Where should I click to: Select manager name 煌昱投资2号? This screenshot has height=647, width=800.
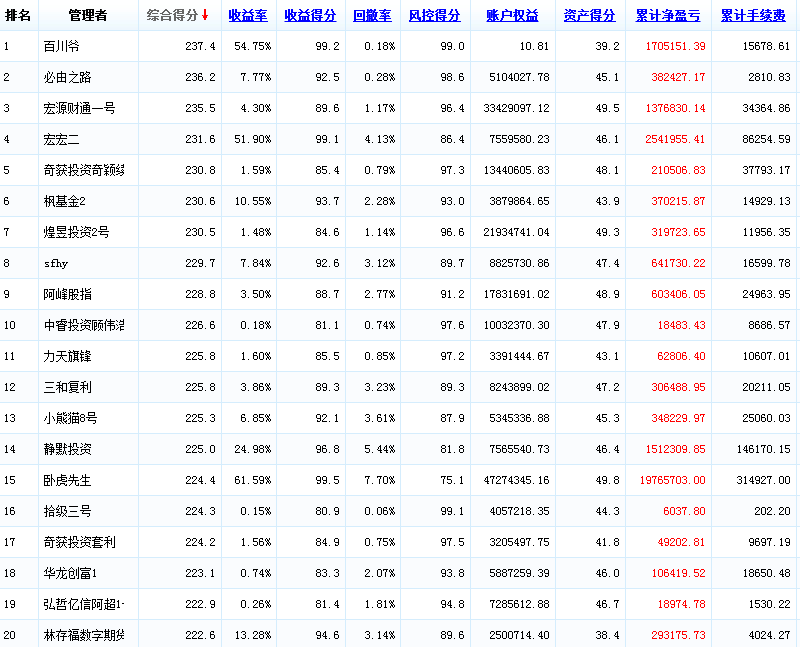click(76, 232)
